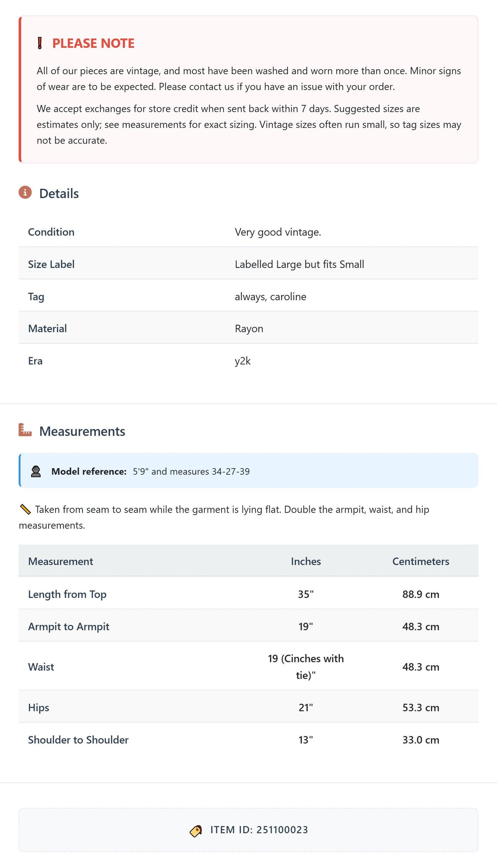Click the yellow ruler emoji icon
The height and width of the screenshot is (868, 497).
tap(25, 509)
